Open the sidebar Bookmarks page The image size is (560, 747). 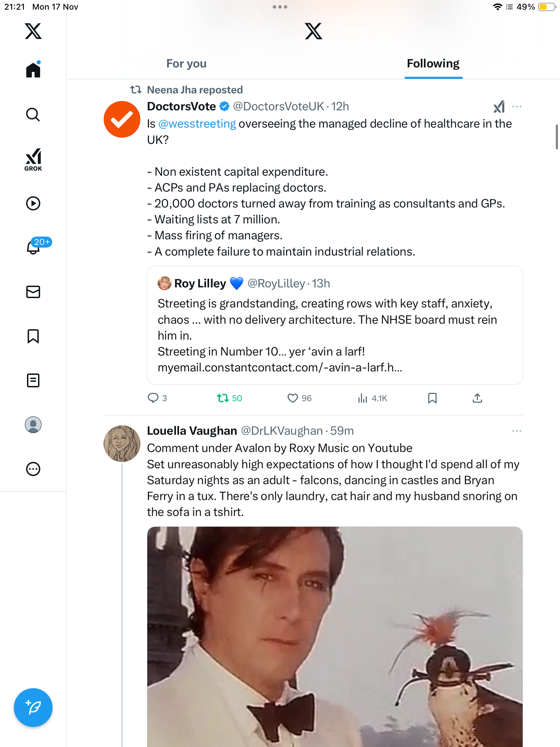(33, 336)
